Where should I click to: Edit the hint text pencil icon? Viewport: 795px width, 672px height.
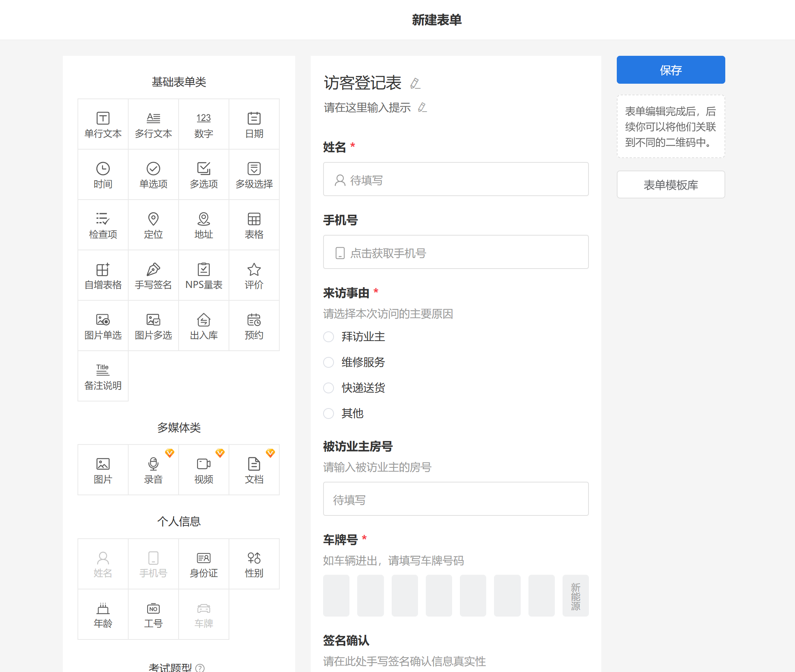(423, 107)
